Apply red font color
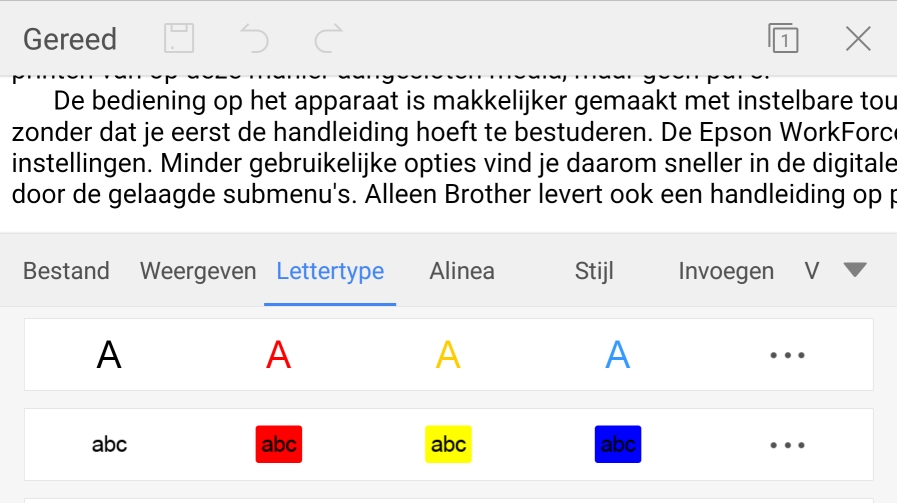The width and height of the screenshot is (897, 503). tap(279, 355)
